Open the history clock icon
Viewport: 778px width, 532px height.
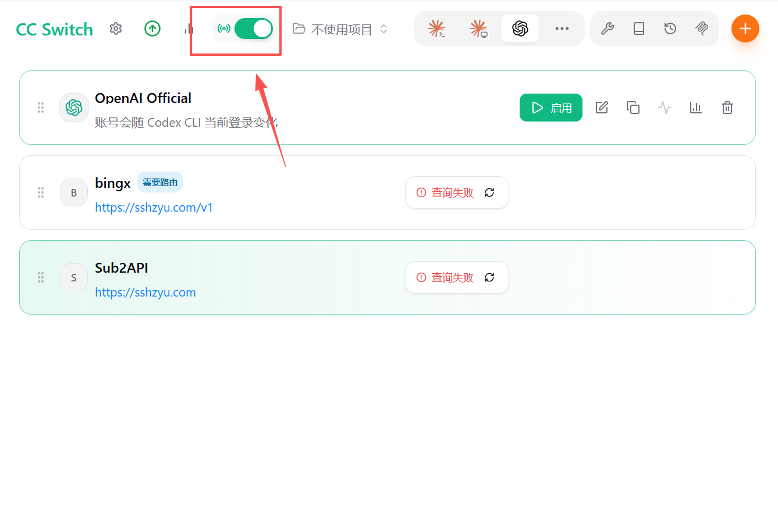pos(670,28)
